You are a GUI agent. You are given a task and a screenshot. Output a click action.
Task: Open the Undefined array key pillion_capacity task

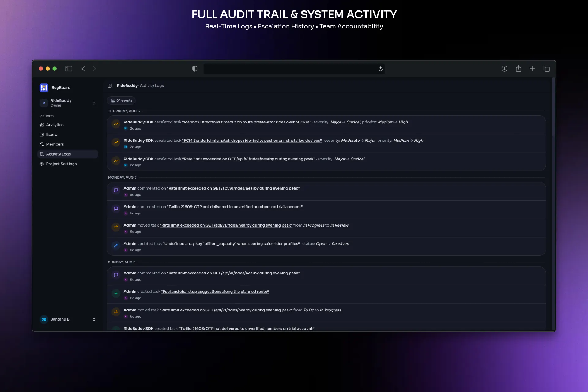231,244
